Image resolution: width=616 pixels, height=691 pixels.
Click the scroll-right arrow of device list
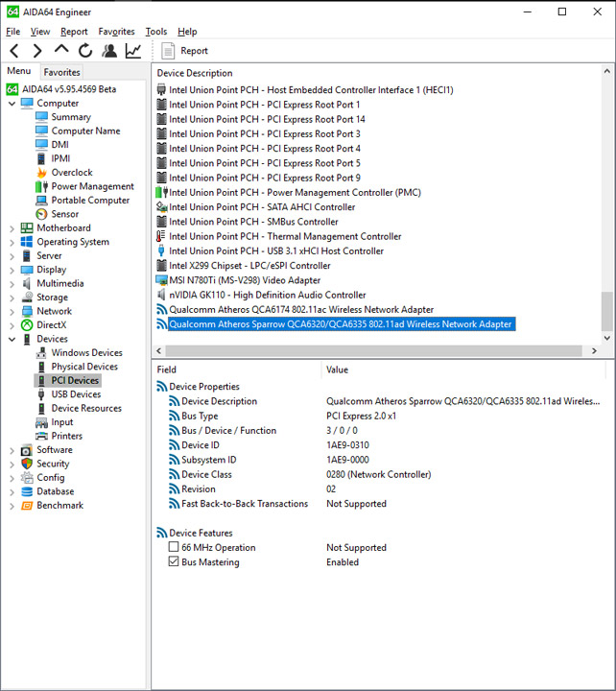coord(594,351)
